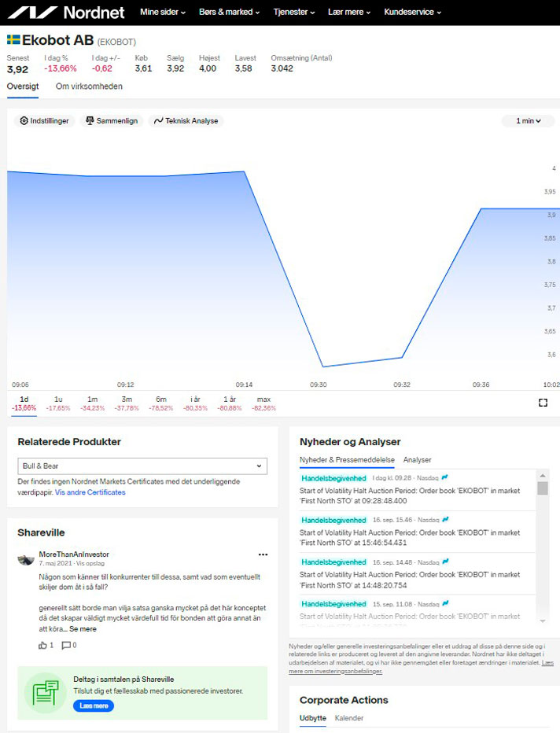Screen dimensions: 560x733
Task: Click the Læs mere button
Action: 94,706
